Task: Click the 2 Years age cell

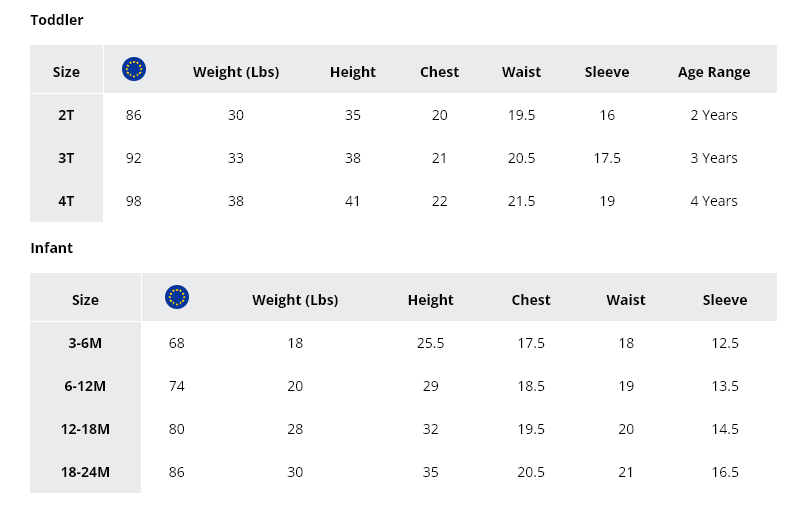Action: pos(714,115)
